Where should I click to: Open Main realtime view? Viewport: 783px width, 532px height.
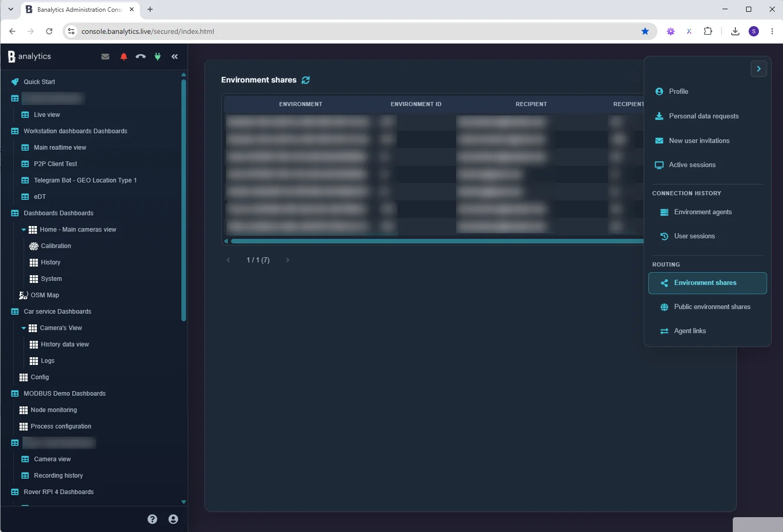(x=60, y=148)
